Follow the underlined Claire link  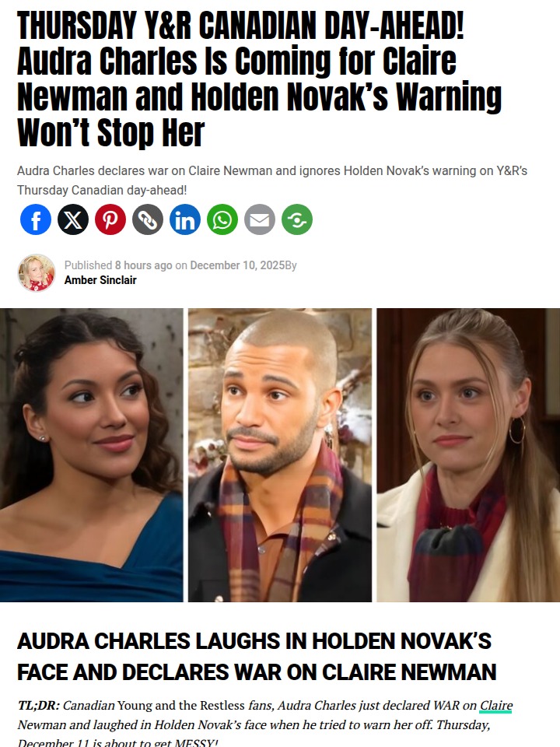coord(495,706)
